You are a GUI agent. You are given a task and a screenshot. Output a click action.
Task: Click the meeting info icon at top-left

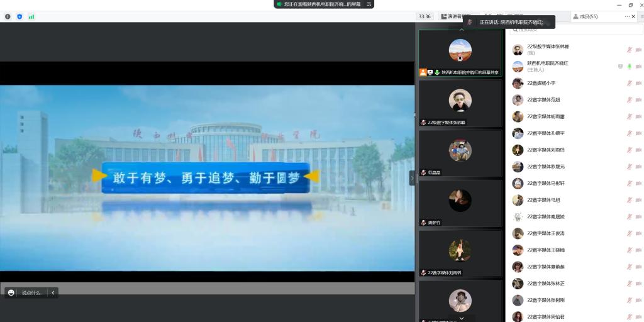coord(8,16)
